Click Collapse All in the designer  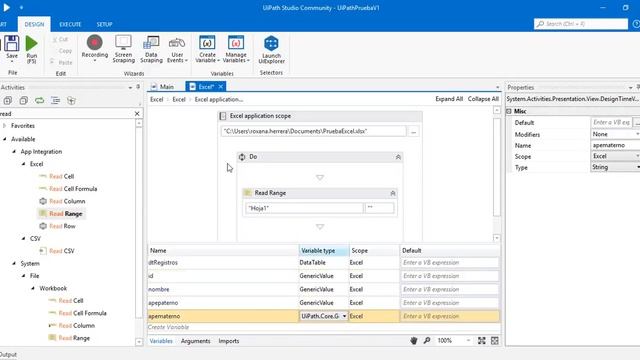[483, 99]
